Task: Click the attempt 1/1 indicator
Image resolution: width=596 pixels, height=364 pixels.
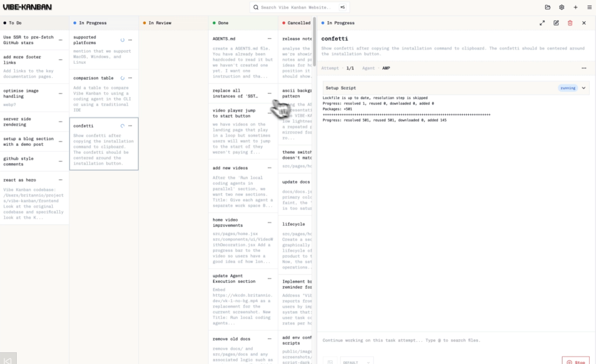Action: 350,68
